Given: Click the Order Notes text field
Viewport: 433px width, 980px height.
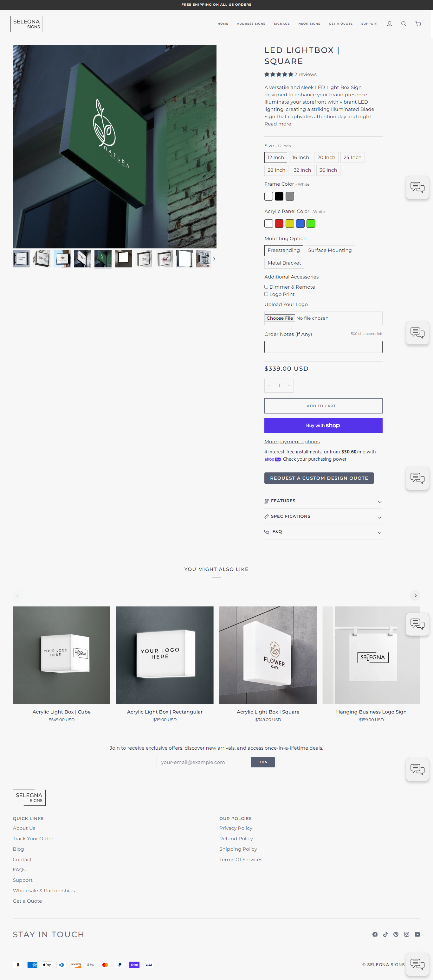Looking at the screenshot, I should (323, 347).
